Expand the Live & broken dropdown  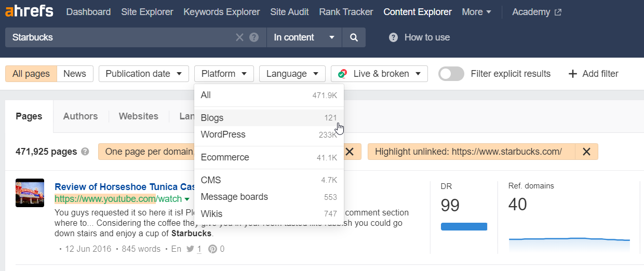pyautogui.click(x=379, y=74)
